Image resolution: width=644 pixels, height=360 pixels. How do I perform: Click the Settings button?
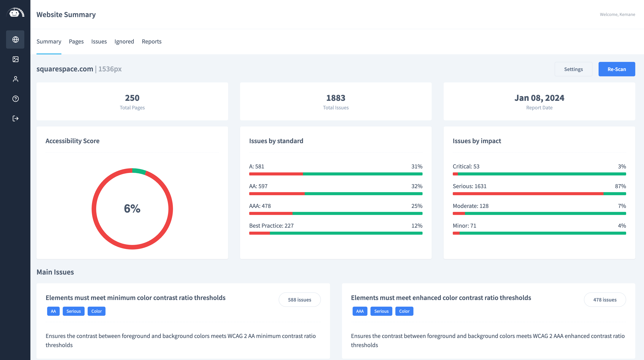pos(573,69)
